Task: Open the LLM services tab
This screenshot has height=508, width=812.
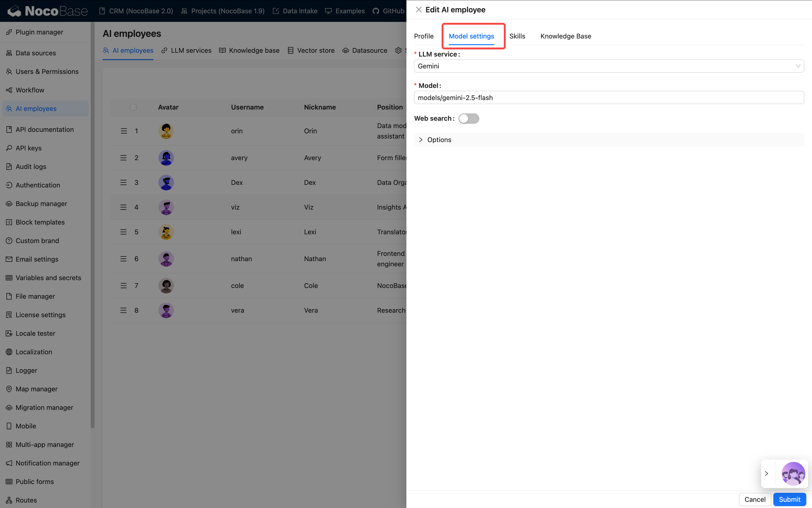Action: (x=191, y=50)
